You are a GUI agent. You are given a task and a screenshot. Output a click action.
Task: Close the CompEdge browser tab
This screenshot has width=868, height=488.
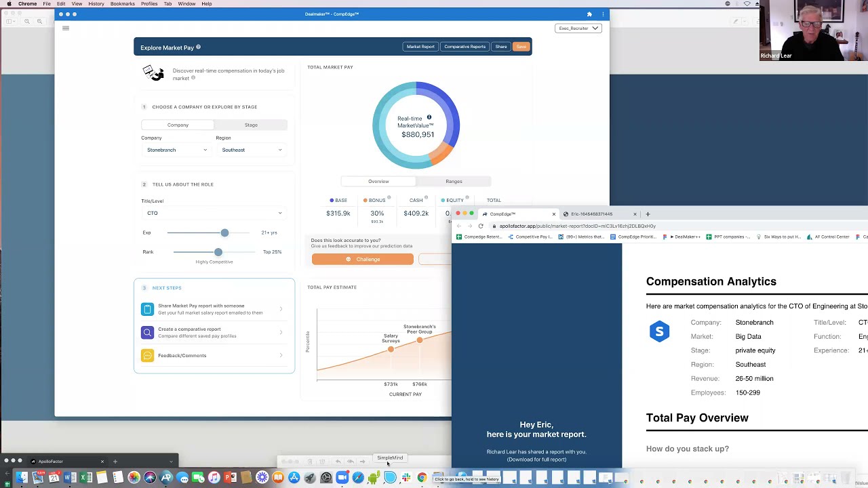(553, 214)
